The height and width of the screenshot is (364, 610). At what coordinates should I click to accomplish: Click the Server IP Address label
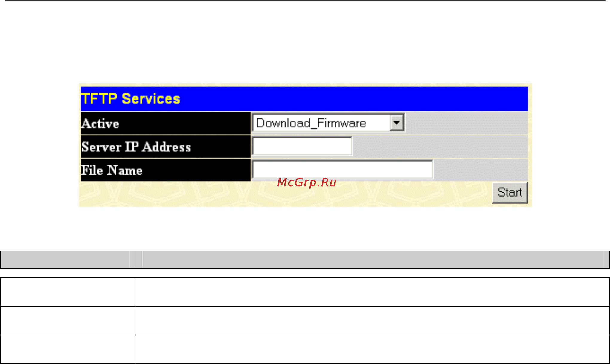click(136, 147)
